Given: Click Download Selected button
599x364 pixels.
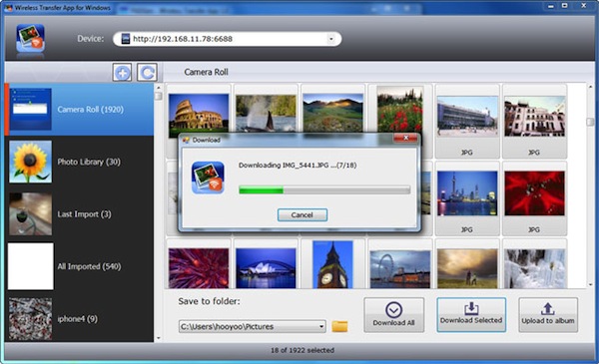Looking at the screenshot, I should pyautogui.click(x=471, y=315).
